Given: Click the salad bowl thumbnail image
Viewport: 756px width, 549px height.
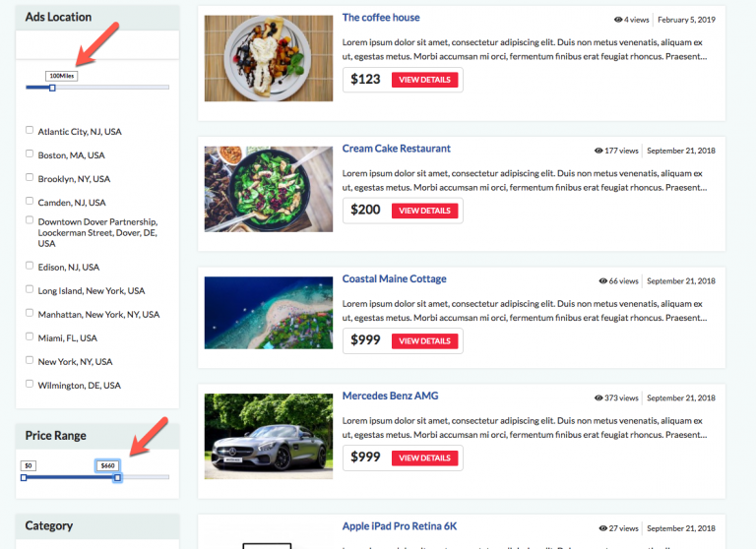Looking at the screenshot, I should (269, 189).
